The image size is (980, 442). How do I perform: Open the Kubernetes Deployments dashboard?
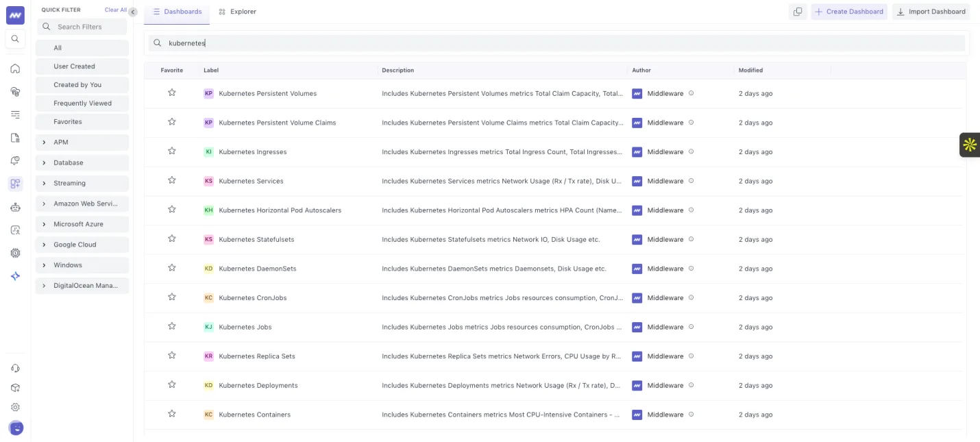tap(258, 385)
